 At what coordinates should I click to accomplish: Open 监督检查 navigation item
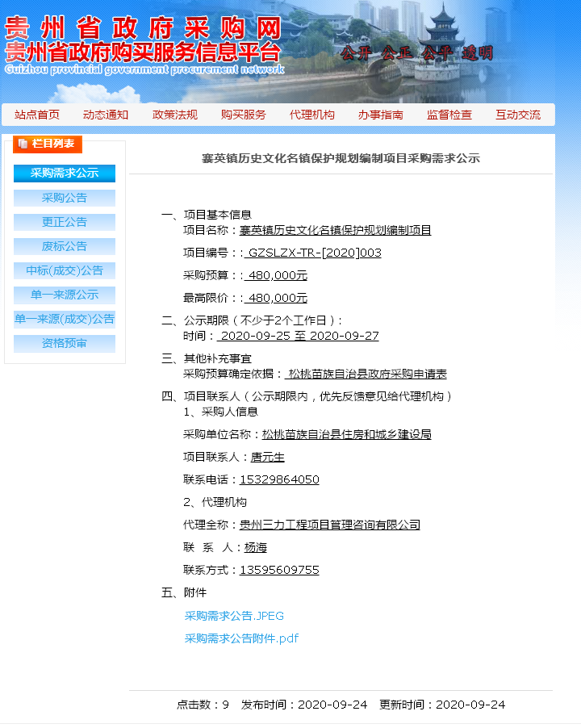click(449, 115)
